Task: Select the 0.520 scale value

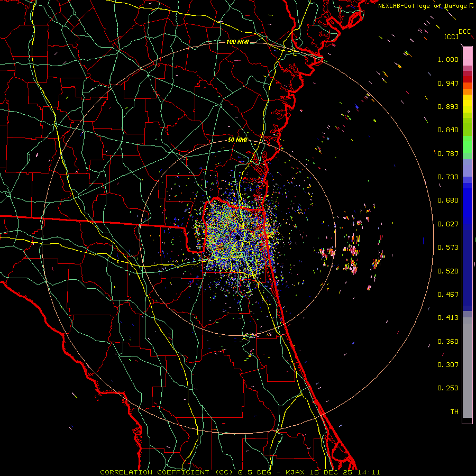Action: (x=448, y=271)
